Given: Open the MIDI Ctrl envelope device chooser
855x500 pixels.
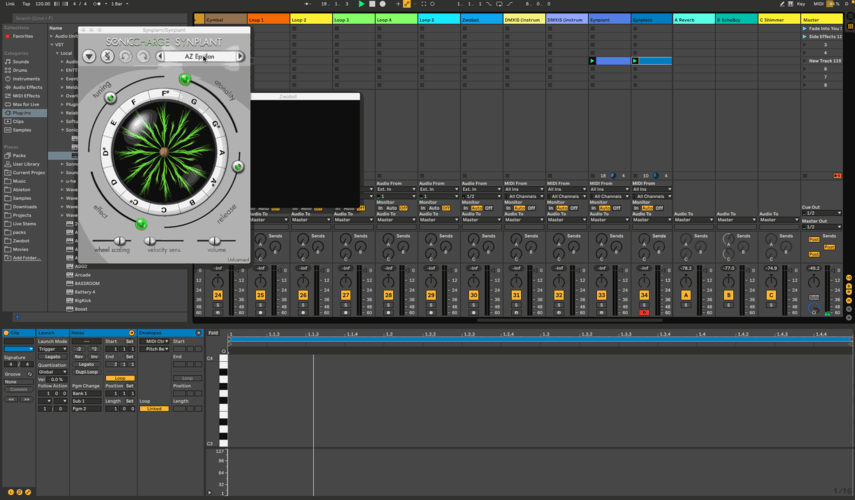Looking at the screenshot, I should tap(154, 341).
